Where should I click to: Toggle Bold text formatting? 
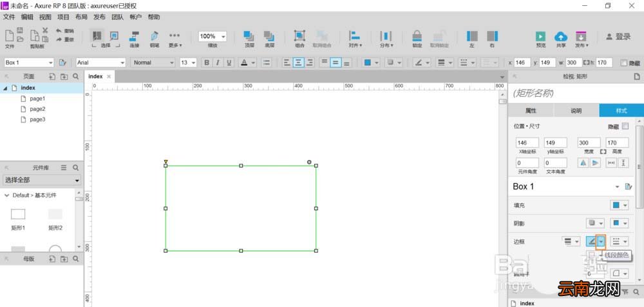(x=207, y=63)
